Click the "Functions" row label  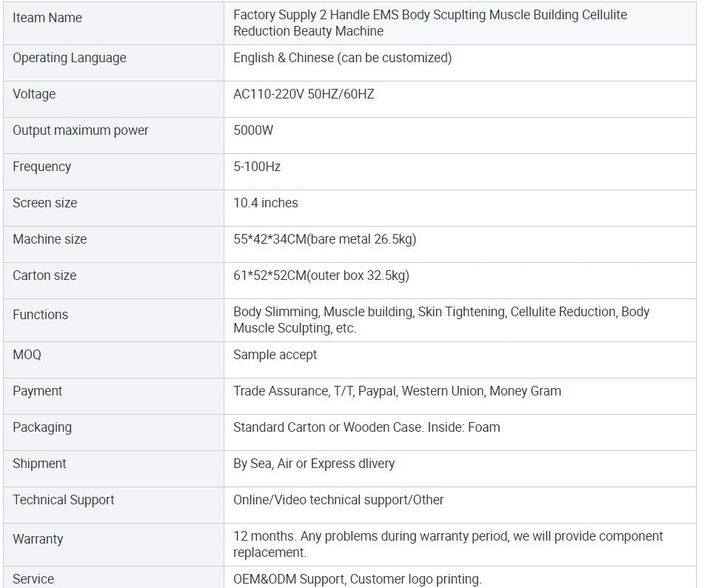point(41,315)
